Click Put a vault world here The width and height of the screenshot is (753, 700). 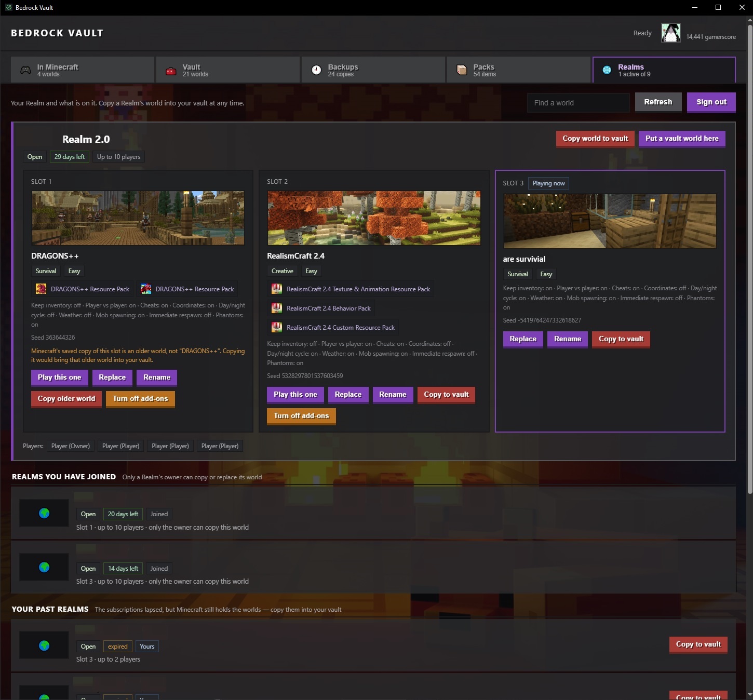(x=682, y=139)
